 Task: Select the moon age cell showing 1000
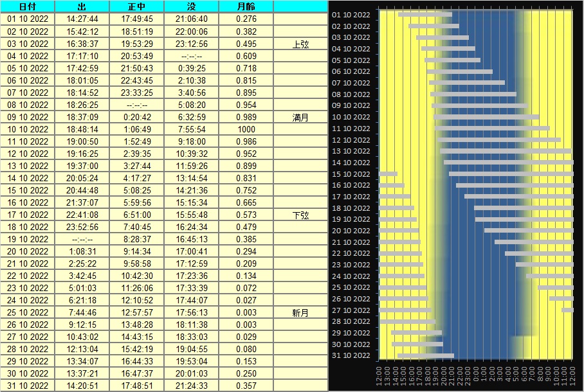[246, 129]
